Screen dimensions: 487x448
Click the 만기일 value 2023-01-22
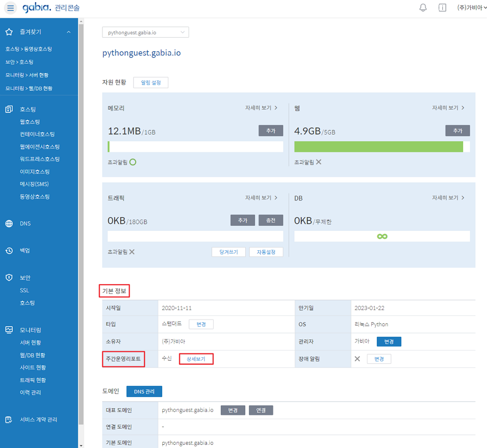point(369,308)
